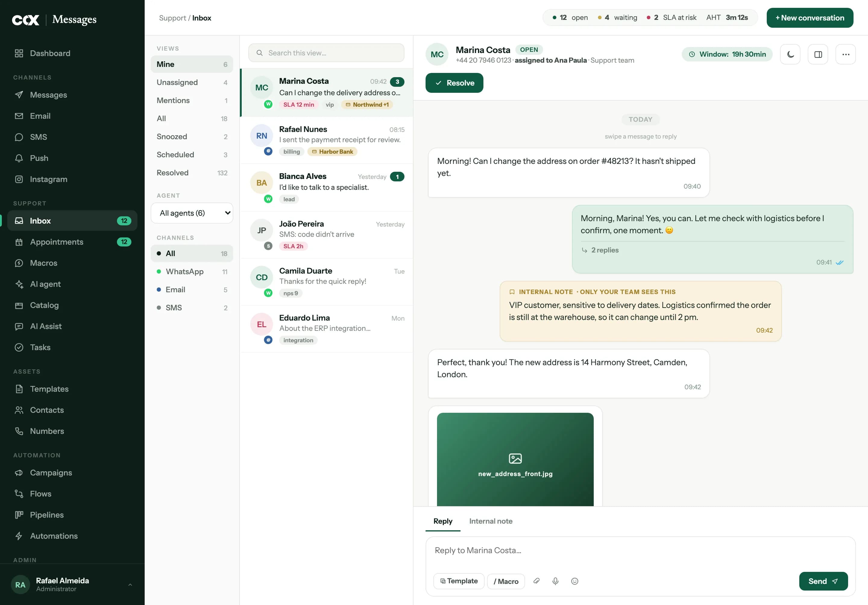Filter conversations by SMS channel
Screen dimensions: 868x605
192,308
